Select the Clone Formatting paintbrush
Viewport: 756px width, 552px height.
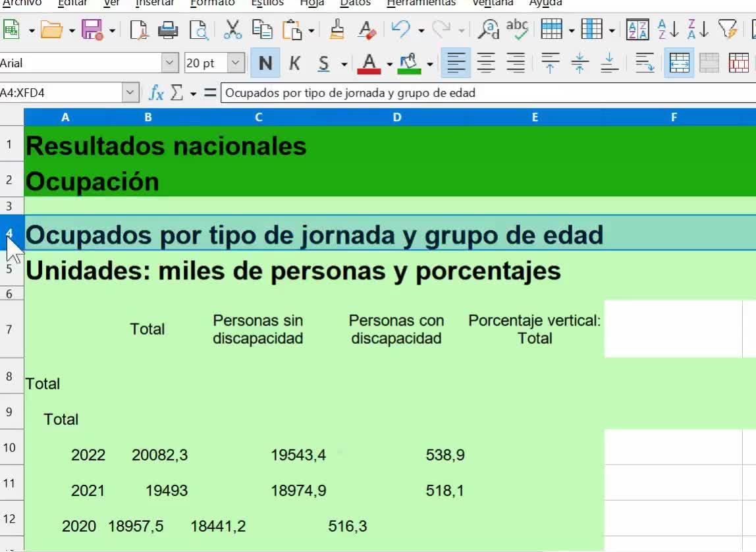[337, 30]
